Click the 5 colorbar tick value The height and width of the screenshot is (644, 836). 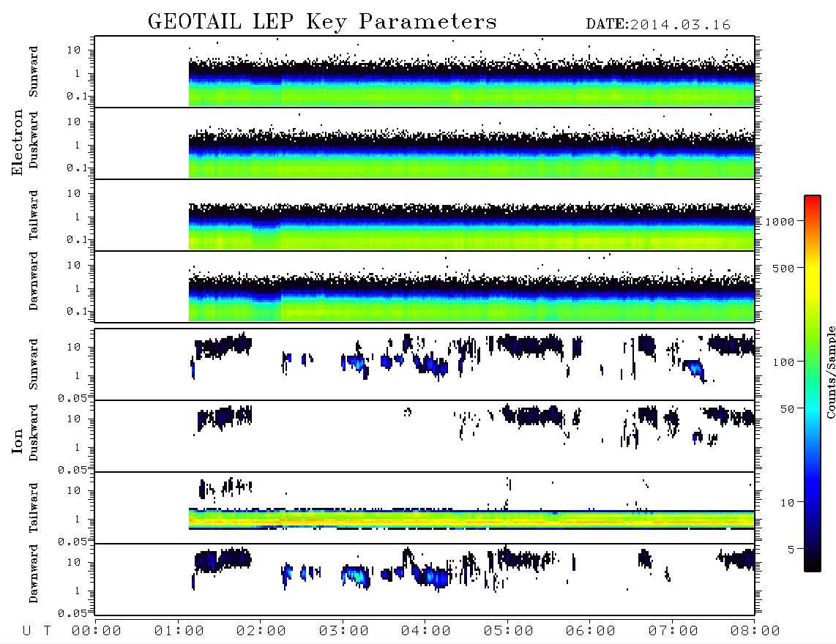tap(791, 550)
